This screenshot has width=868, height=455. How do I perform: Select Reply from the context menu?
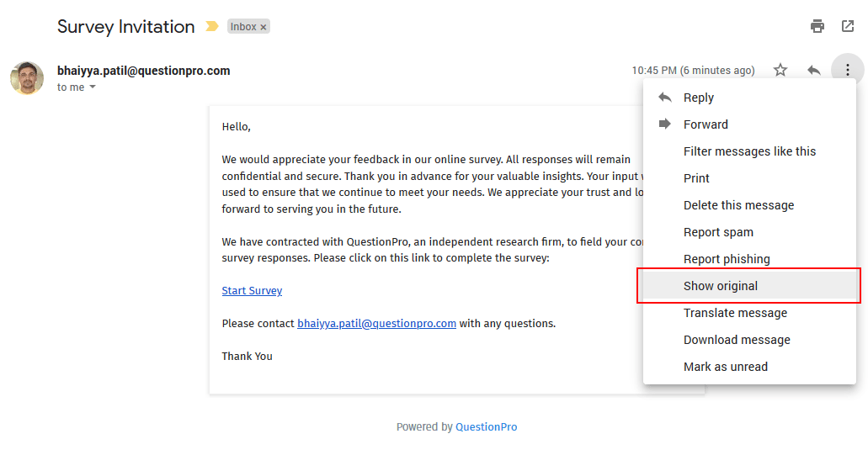tap(698, 98)
